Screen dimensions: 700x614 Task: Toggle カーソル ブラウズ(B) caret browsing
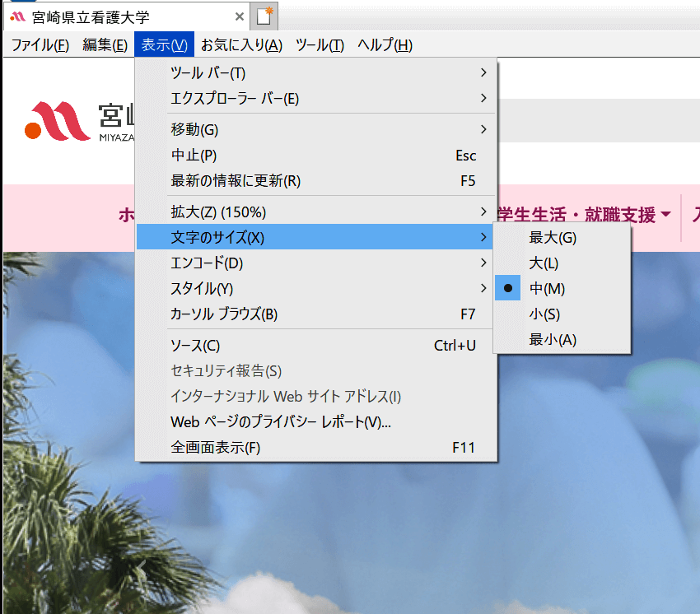(x=315, y=314)
